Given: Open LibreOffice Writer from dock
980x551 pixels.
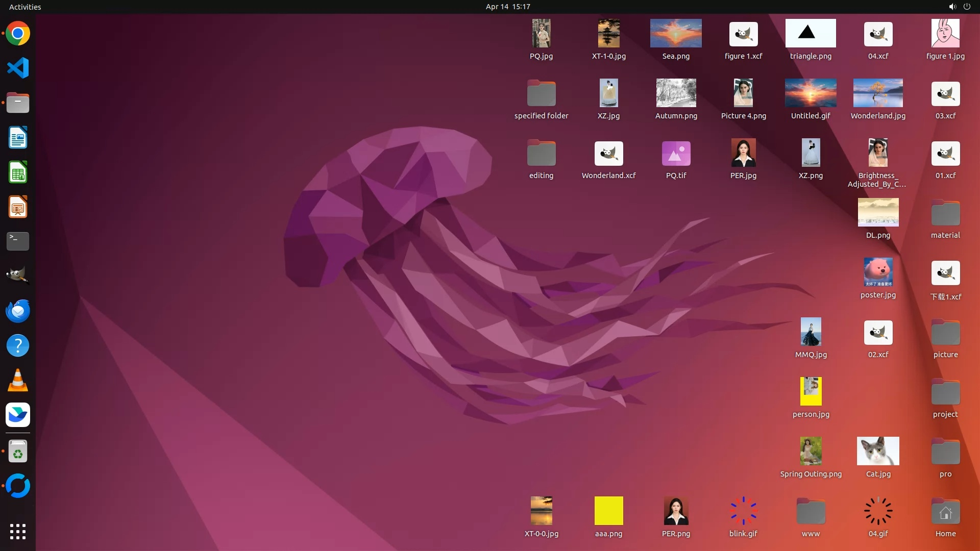Looking at the screenshot, I should 18,138.
